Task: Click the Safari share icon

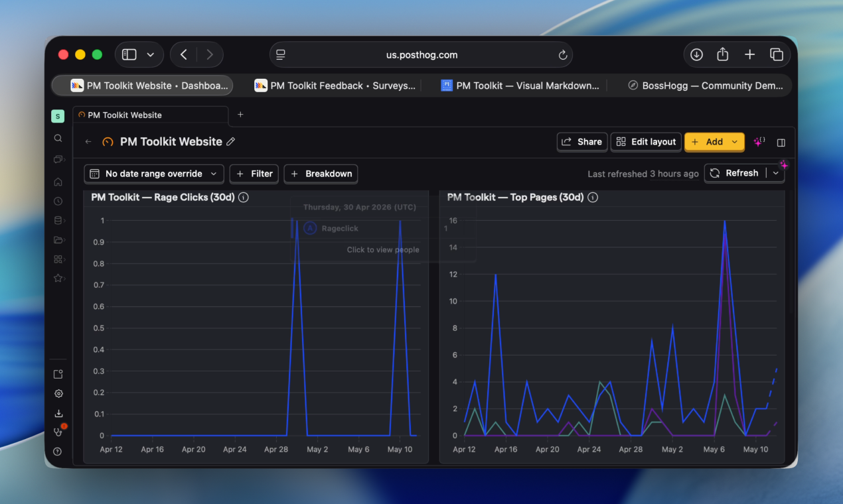Action: (x=723, y=55)
